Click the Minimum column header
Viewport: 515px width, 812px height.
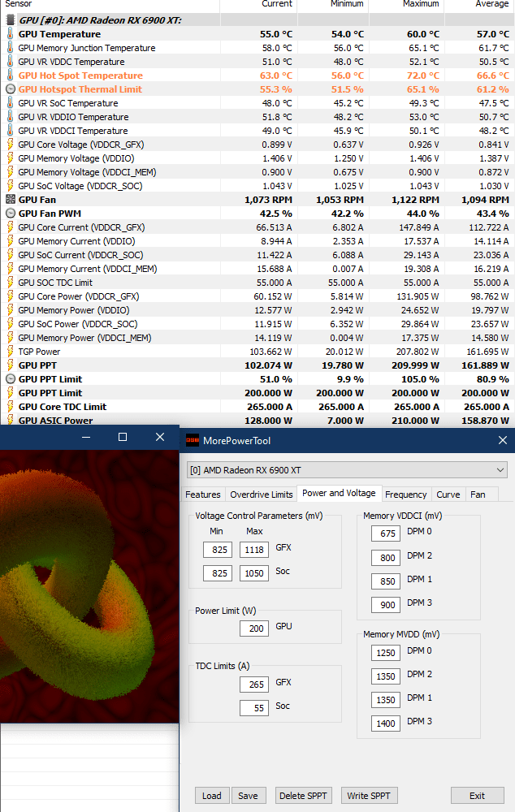click(x=333, y=4)
